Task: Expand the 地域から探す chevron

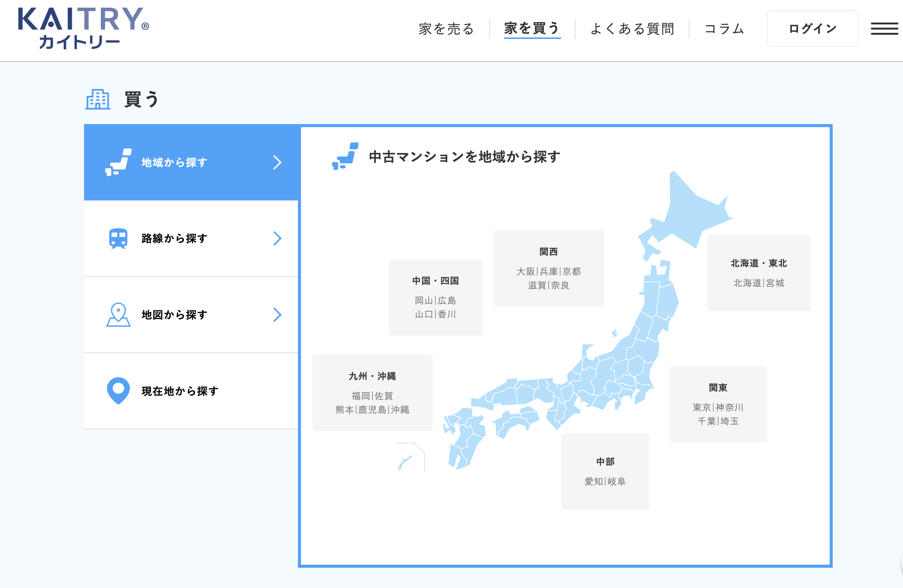Action: pyautogui.click(x=278, y=162)
